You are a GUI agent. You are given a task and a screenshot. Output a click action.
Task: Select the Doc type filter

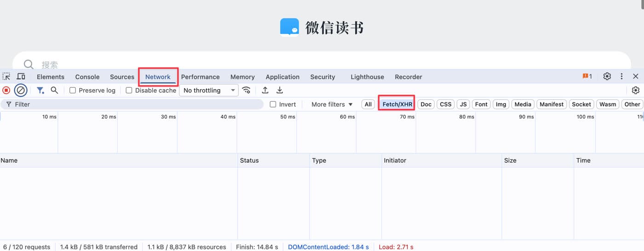pos(426,104)
